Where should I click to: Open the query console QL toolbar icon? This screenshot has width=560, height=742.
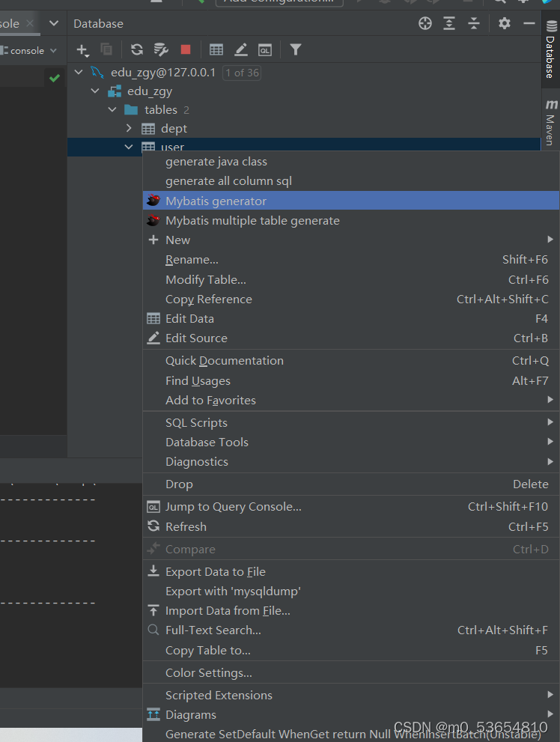[x=265, y=49]
